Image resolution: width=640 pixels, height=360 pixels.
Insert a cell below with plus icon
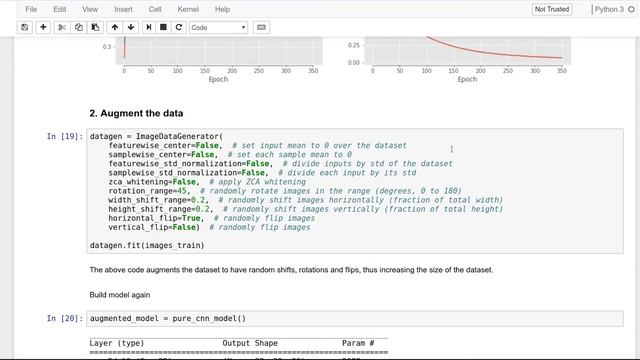43,27
